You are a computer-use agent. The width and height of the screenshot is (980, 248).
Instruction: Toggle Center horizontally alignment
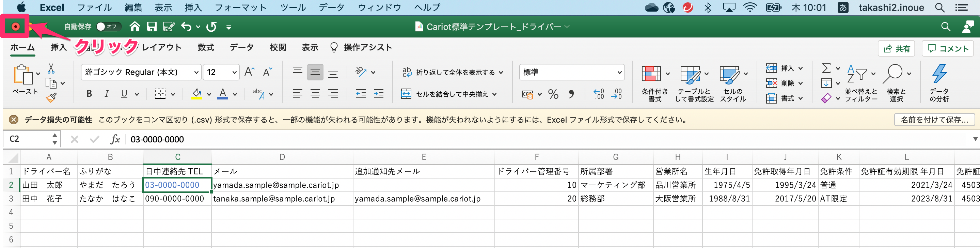tap(315, 94)
